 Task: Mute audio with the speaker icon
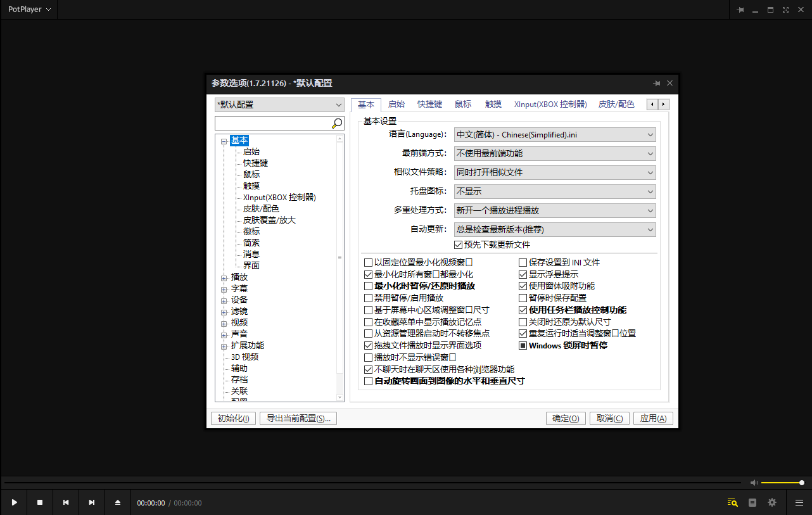[754, 483]
